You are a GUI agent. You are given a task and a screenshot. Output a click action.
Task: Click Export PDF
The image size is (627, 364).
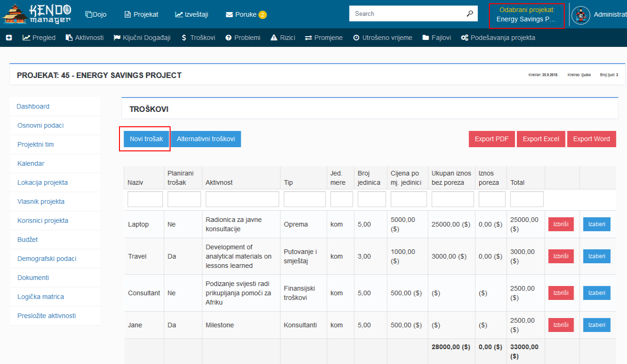[492, 139]
